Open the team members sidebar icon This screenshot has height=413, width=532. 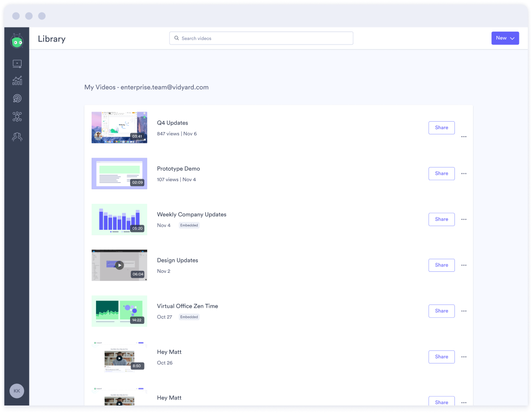pos(17,137)
